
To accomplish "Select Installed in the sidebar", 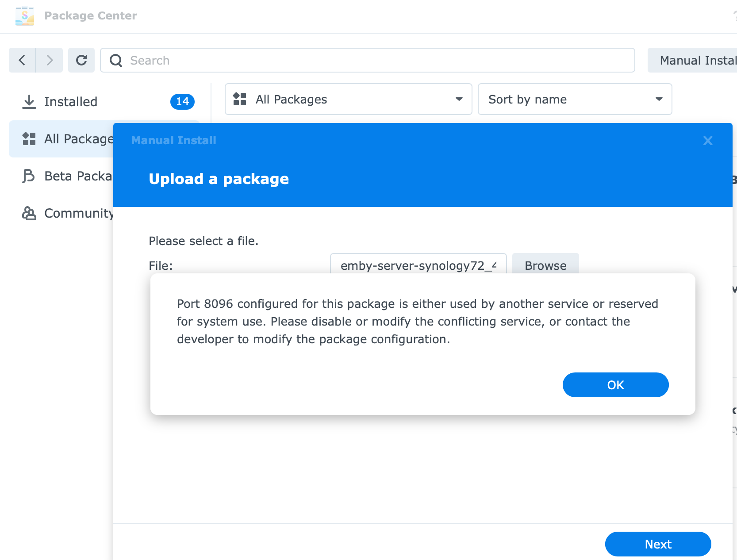I will coord(71,102).
